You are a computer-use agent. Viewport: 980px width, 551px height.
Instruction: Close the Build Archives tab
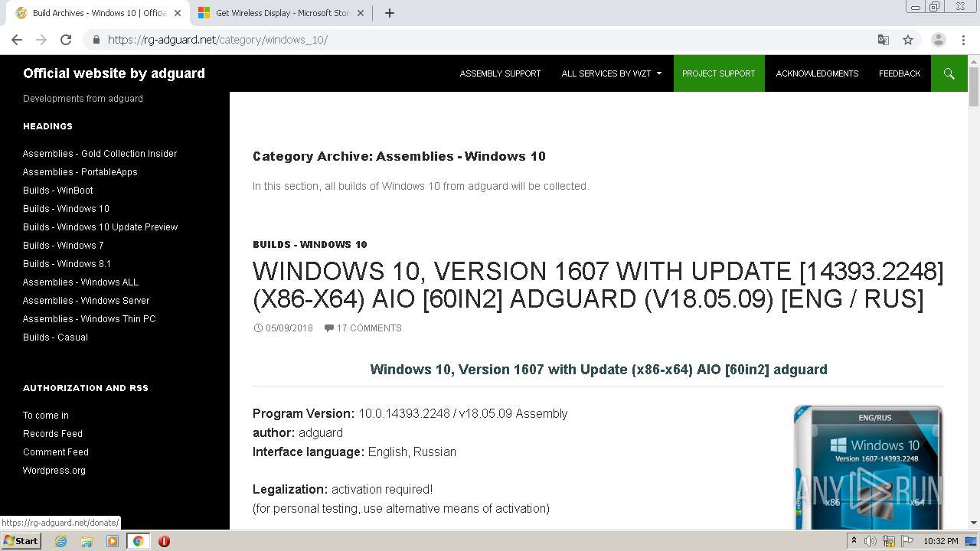tap(178, 13)
